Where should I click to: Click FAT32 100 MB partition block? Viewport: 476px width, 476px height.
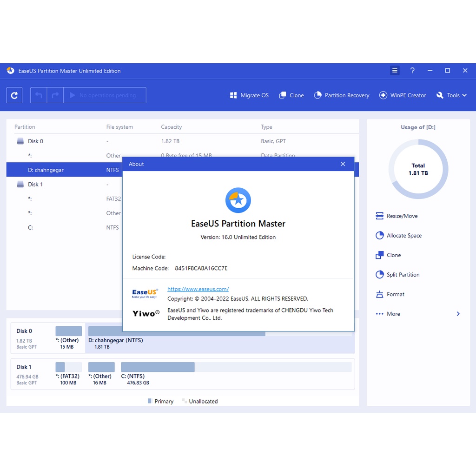pos(68,367)
